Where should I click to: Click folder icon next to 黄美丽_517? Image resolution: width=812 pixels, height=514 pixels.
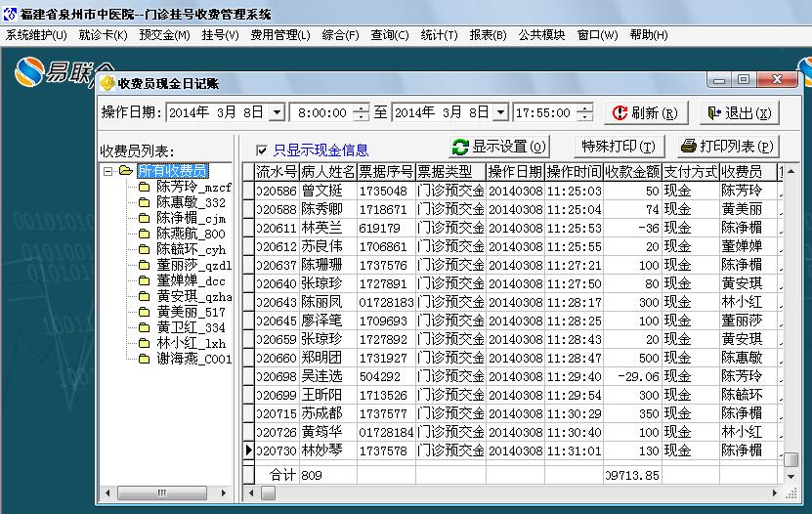pos(144,312)
